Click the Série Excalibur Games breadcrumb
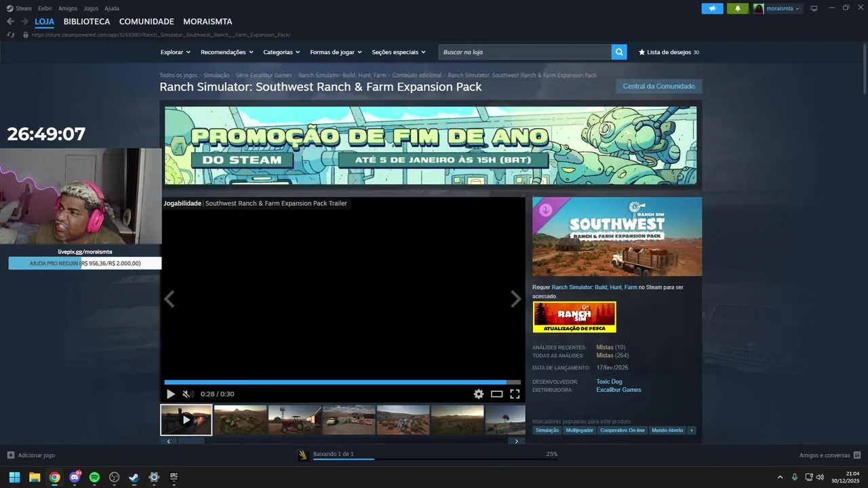The height and width of the screenshot is (488, 868). click(x=264, y=75)
